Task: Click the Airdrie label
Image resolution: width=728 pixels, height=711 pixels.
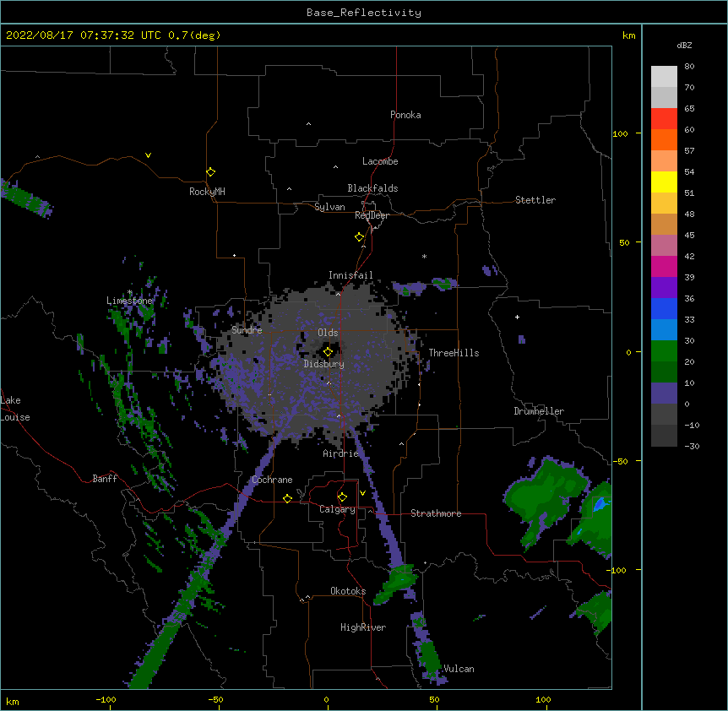Action: coord(340,453)
